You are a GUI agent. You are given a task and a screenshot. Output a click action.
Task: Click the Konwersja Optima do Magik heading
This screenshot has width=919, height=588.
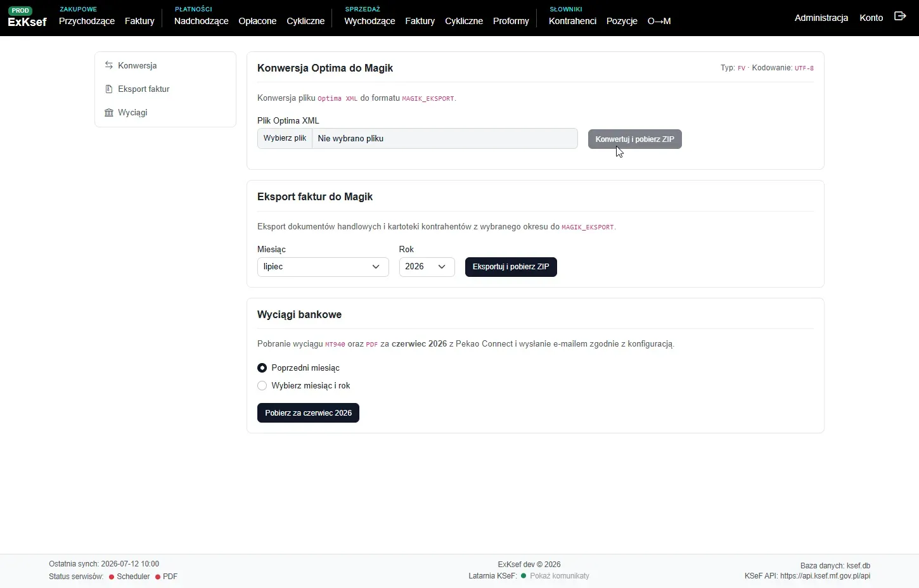(x=325, y=68)
